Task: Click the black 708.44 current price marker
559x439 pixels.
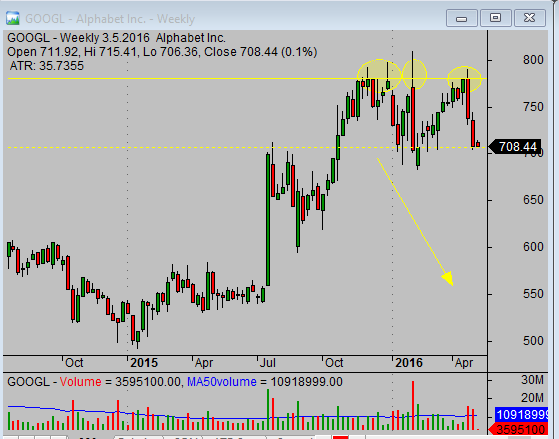Action: (x=515, y=147)
